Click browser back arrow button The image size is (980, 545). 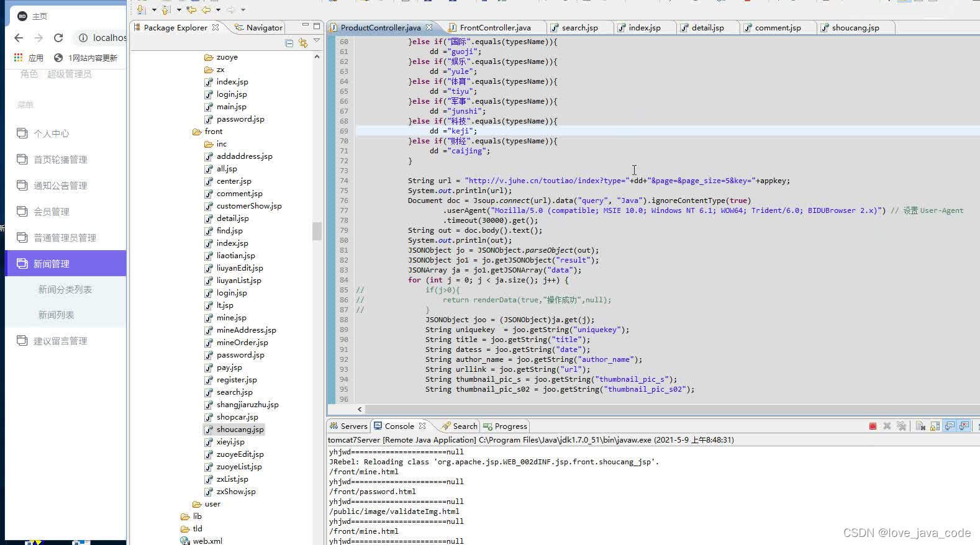pyautogui.click(x=19, y=38)
